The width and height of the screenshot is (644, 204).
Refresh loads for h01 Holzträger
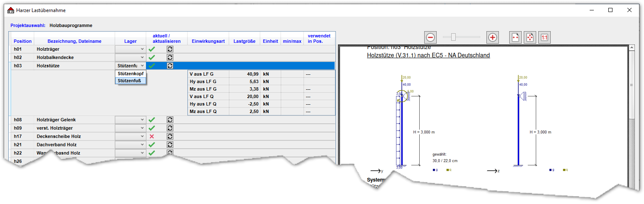[x=170, y=49]
